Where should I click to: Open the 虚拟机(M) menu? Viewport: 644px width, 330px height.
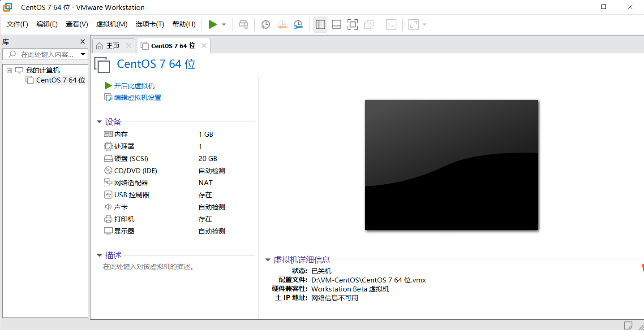[x=112, y=24]
